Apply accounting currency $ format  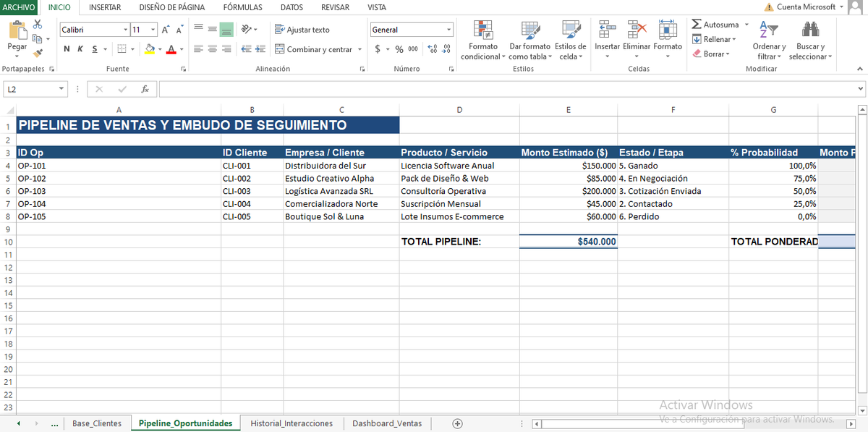pos(378,49)
